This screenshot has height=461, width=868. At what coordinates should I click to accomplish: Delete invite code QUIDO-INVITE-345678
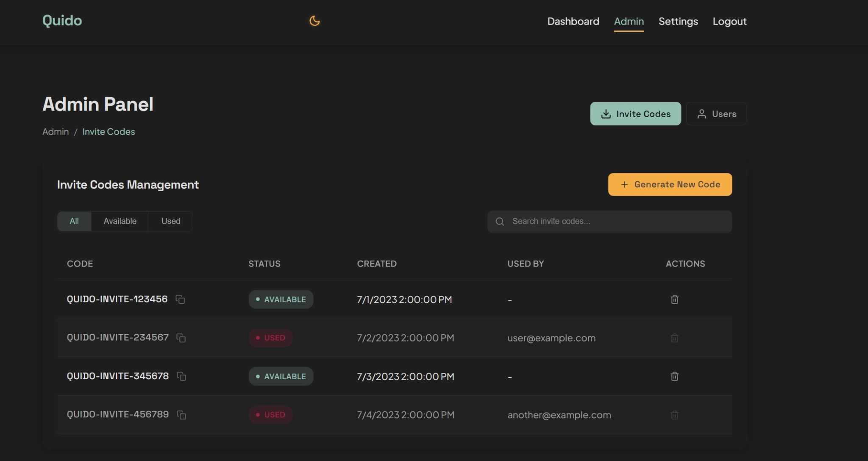click(x=674, y=376)
